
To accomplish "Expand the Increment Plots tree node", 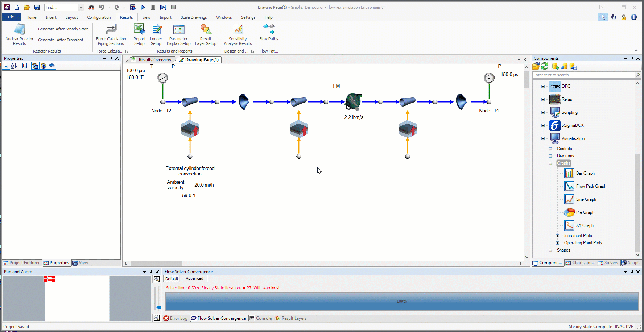I will point(557,236).
